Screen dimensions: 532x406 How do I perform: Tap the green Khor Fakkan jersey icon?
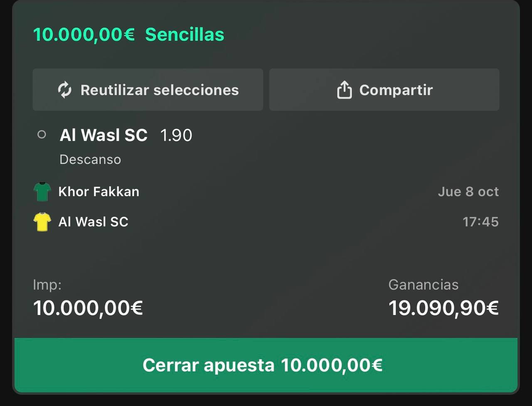(x=42, y=192)
